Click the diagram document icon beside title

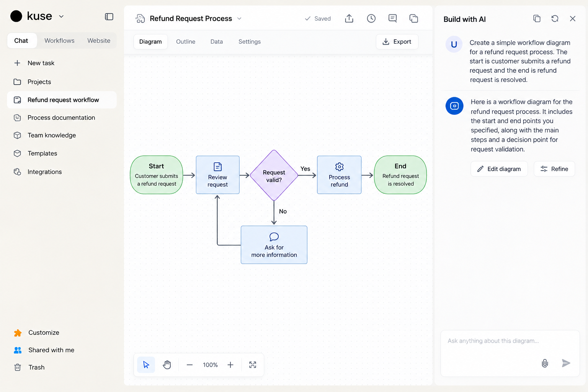click(140, 18)
